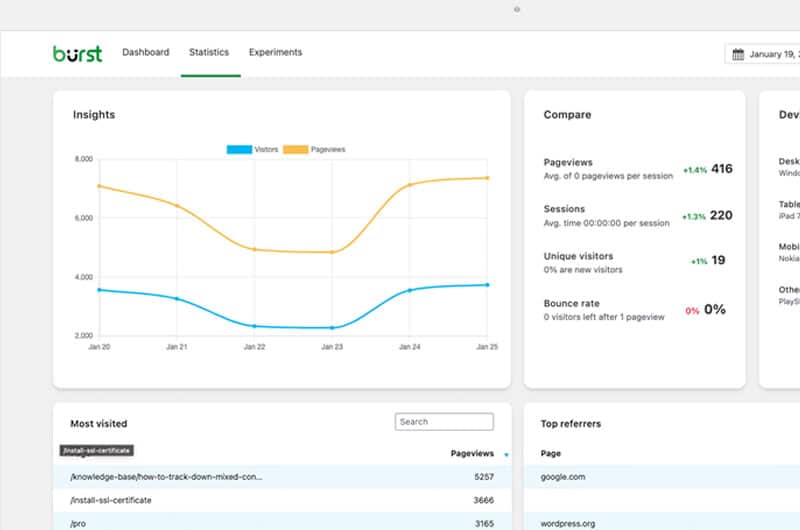This screenshot has width=800, height=530.
Task: Click the Visitors data point at Jan 20
Action: (99, 290)
